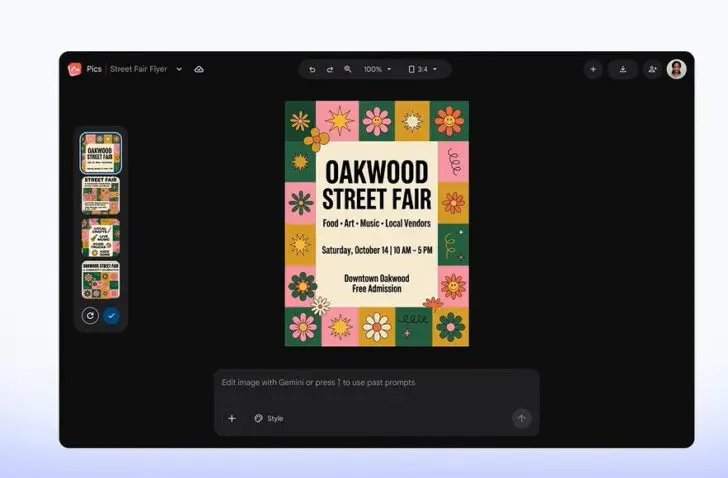Image resolution: width=728 pixels, height=478 pixels.
Task: Undo the last edit
Action: tap(312, 69)
